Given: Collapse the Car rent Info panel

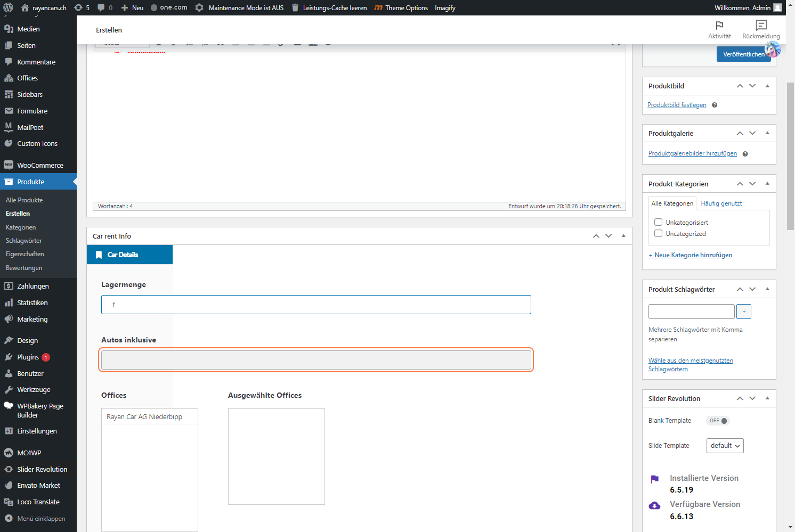Looking at the screenshot, I should pyautogui.click(x=623, y=236).
